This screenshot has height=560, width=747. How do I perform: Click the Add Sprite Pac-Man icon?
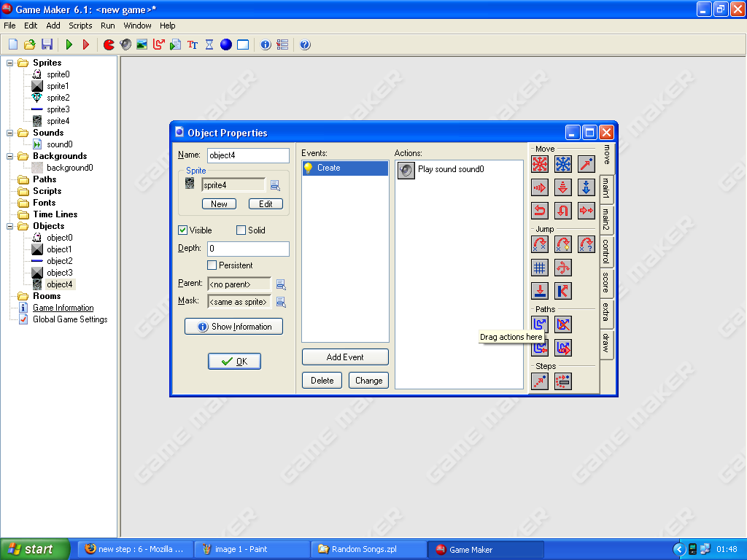click(x=109, y=44)
